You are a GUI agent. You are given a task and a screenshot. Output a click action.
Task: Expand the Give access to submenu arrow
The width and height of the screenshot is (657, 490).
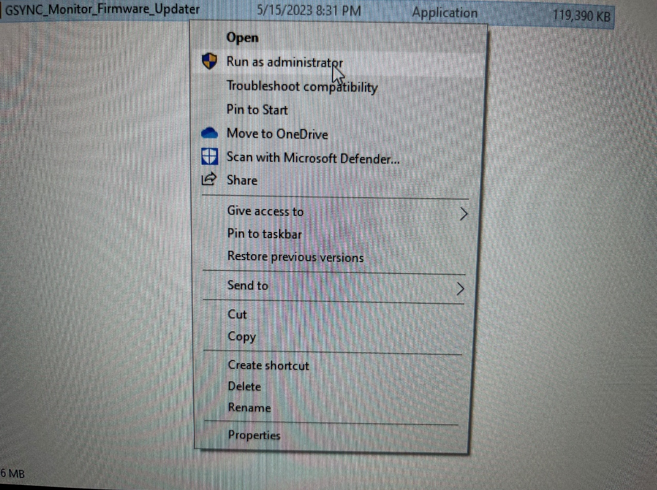point(463,214)
